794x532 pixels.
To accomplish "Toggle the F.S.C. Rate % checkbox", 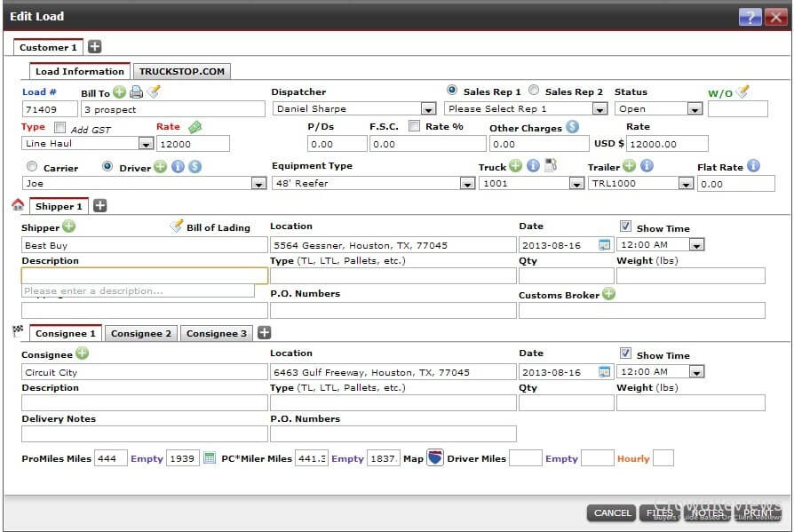I will tap(414, 126).
